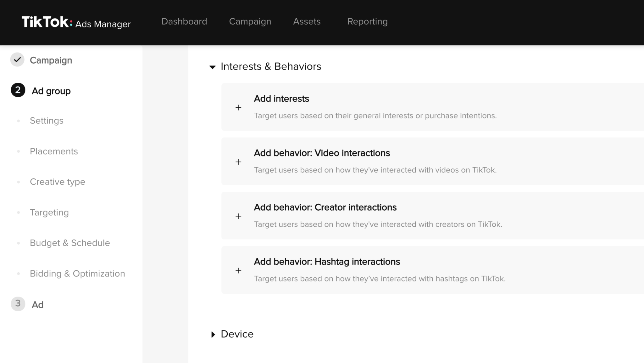
Task: Click the Add interests plus icon
Action: pyautogui.click(x=237, y=107)
